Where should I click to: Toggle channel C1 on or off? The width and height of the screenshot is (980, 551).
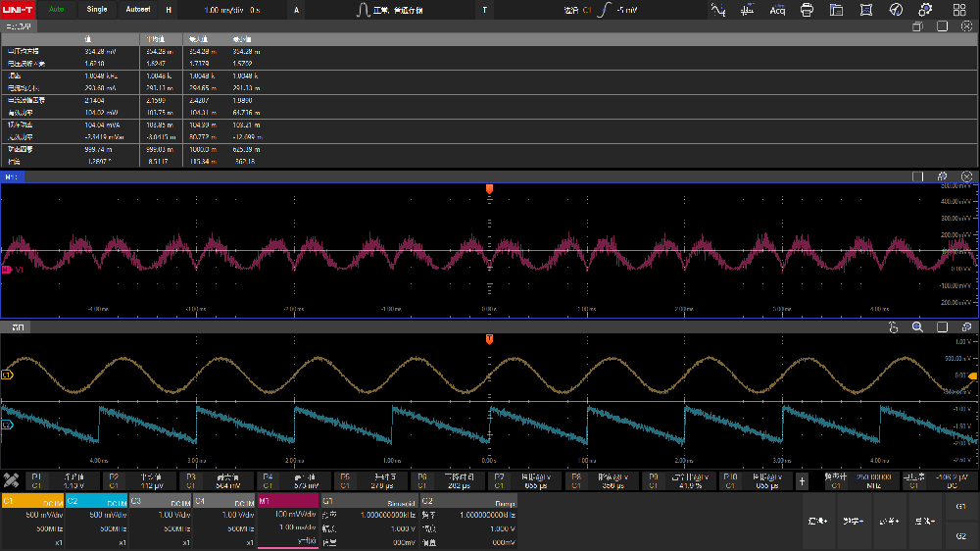32,501
